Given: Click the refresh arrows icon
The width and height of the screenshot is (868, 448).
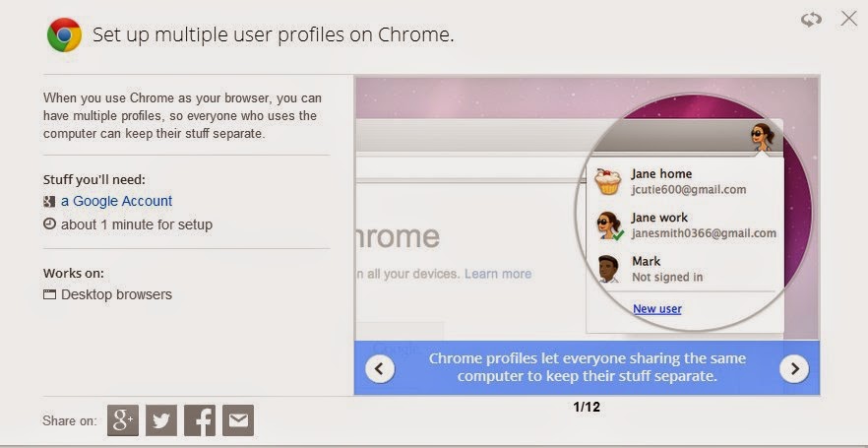Looking at the screenshot, I should click(811, 20).
